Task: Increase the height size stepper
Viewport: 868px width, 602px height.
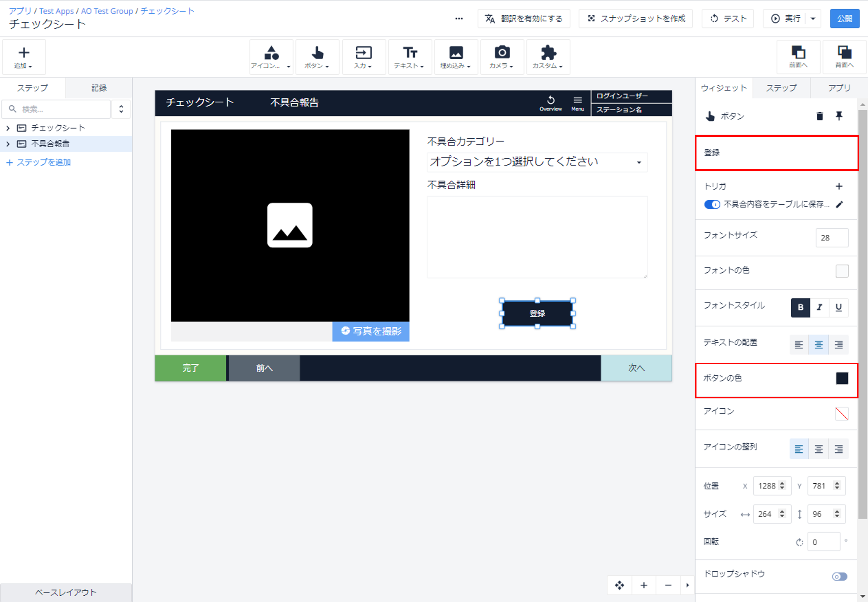Action: (837, 512)
